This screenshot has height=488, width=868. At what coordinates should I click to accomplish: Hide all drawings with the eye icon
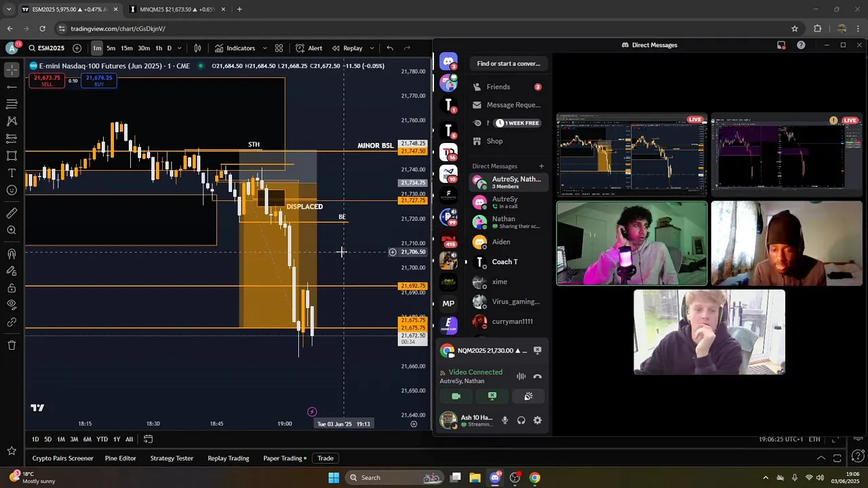click(x=12, y=305)
